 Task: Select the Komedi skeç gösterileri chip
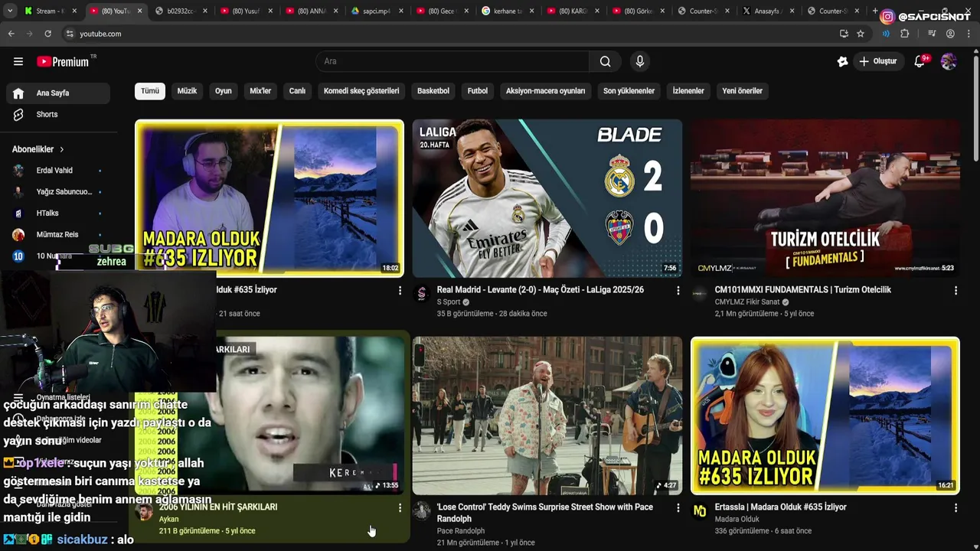click(361, 90)
